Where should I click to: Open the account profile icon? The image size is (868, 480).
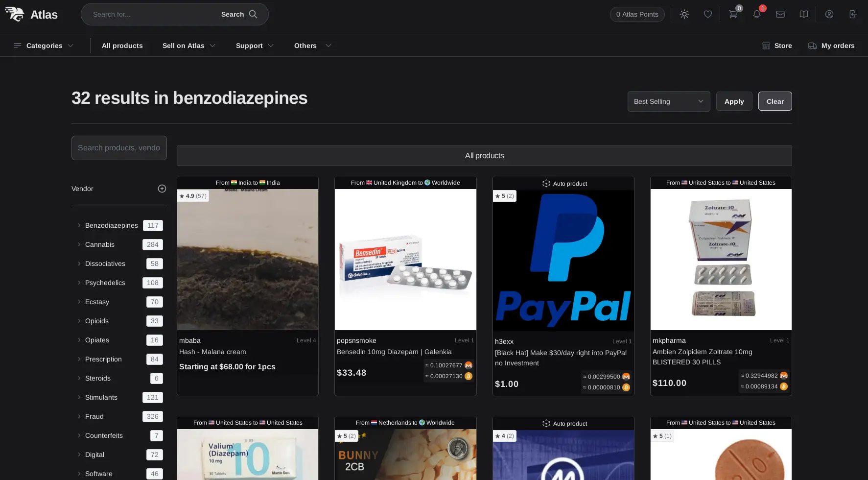(829, 14)
